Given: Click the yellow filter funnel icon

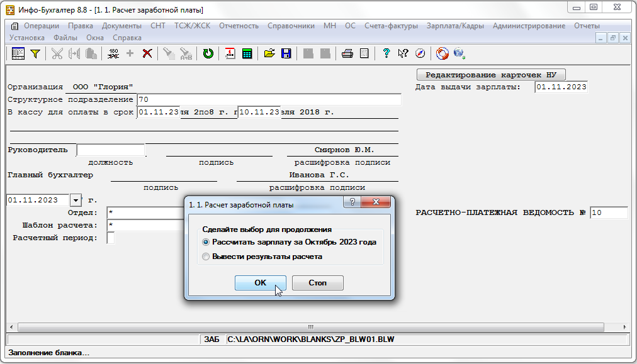Looking at the screenshot, I should (x=35, y=53).
